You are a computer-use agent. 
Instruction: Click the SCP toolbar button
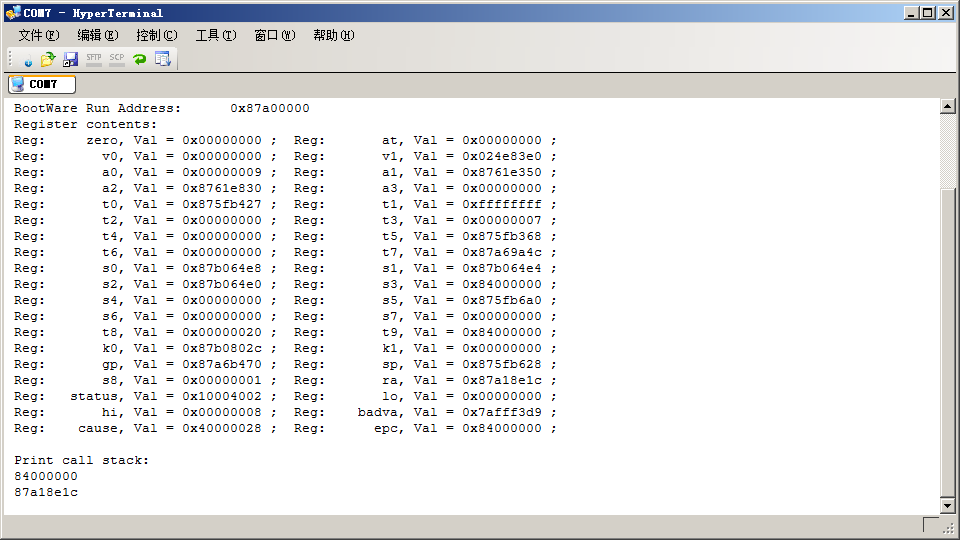point(117,59)
